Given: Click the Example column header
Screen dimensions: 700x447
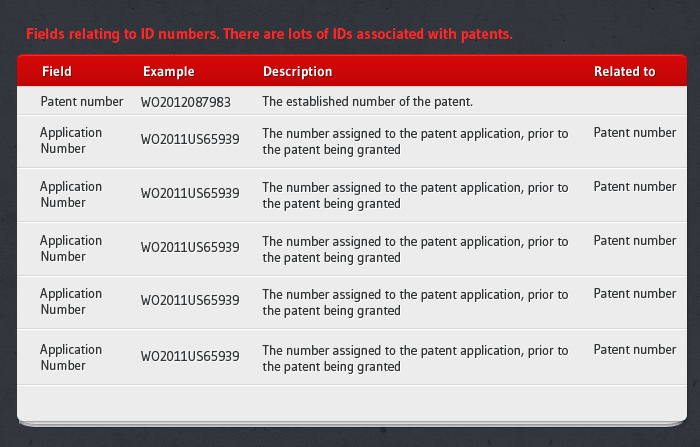Looking at the screenshot, I should tap(168, 72).
